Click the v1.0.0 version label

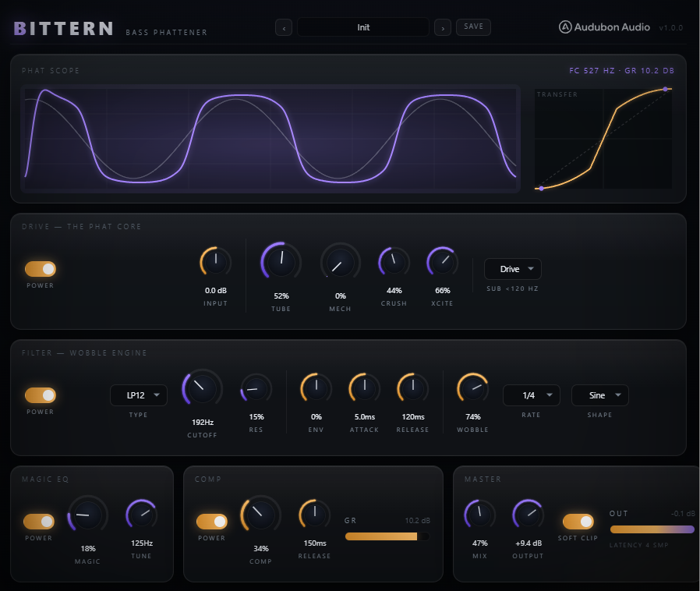click(x=670, y=27)
